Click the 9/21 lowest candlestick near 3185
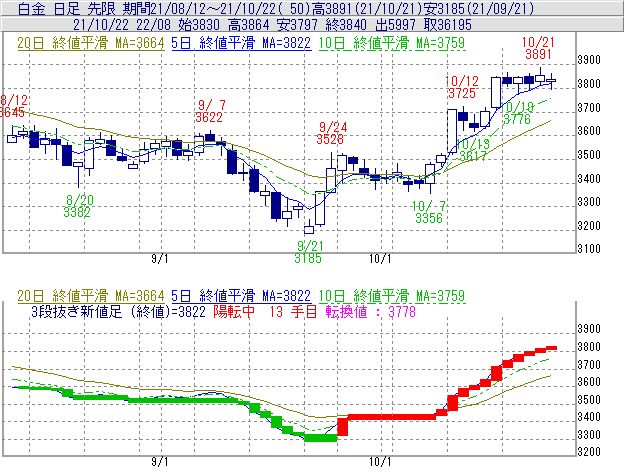This screenshot has height=475, width=624. pos(309,228)
